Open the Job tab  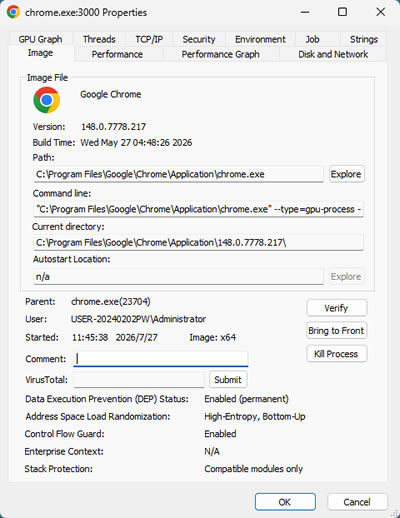(312, 39)
